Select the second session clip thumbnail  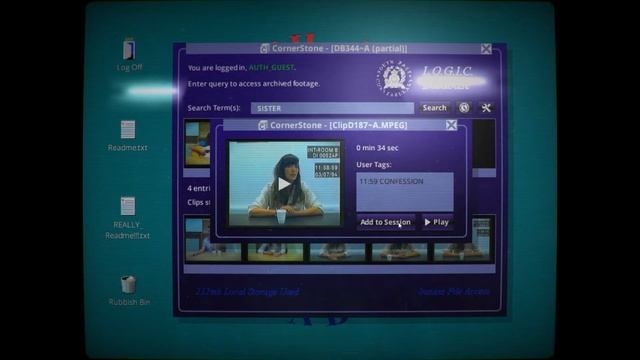276,251
